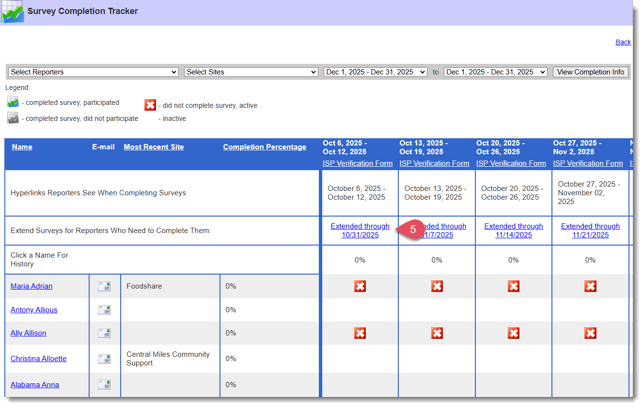Click the Back link
Screen dimensions: 644x408
pos(622,42)
